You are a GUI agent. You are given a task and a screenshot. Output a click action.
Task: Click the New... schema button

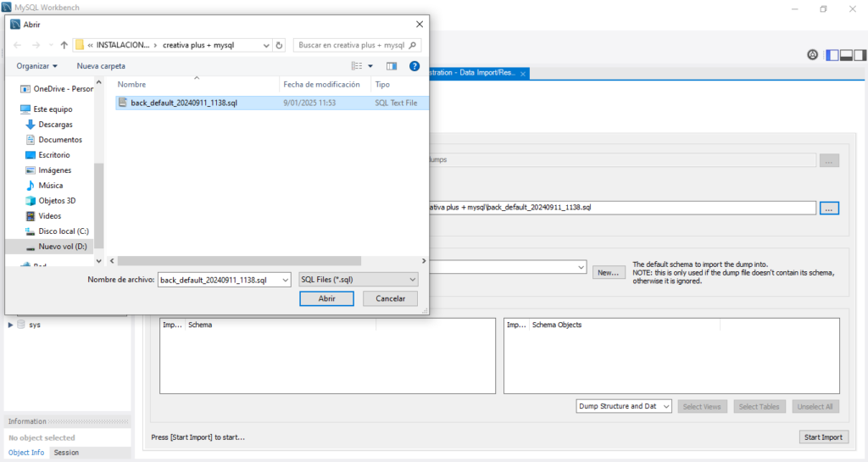click(609, 273)
